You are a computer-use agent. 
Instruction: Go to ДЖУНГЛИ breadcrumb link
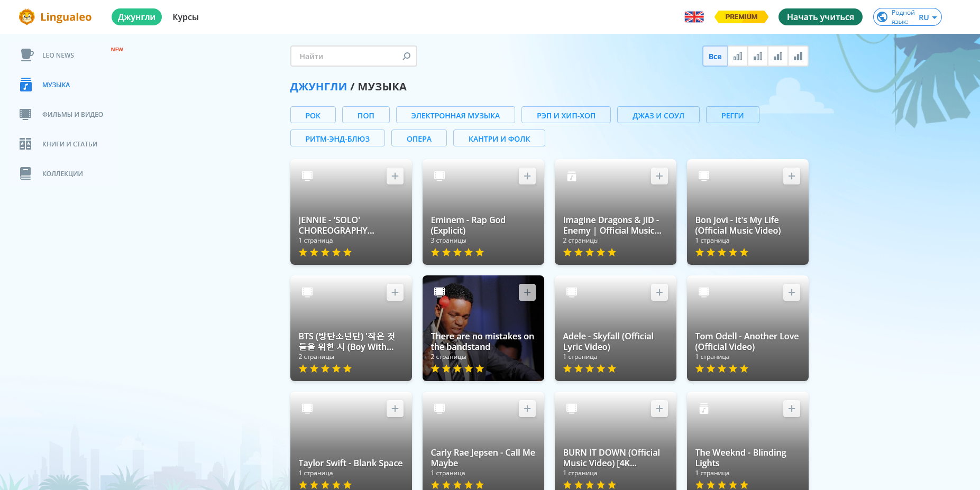point(318,87)
